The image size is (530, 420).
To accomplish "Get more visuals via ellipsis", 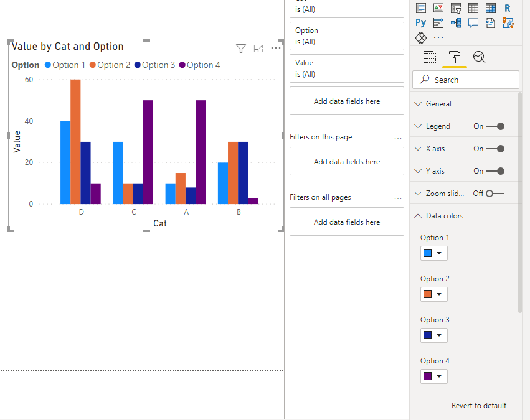I will pyautogui.click(x=438, y=37).
